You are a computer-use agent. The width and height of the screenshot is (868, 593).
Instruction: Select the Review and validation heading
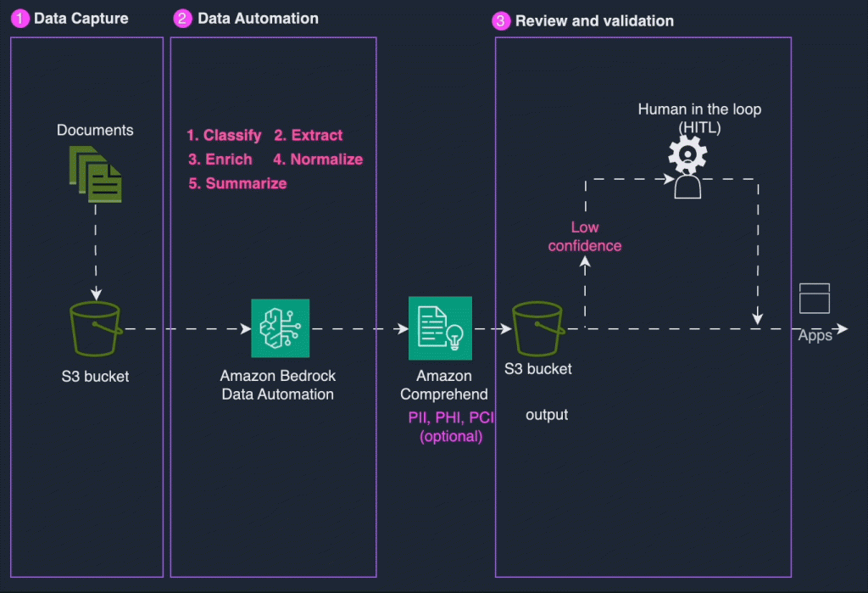pyautogui.click(x=594, y=21)
